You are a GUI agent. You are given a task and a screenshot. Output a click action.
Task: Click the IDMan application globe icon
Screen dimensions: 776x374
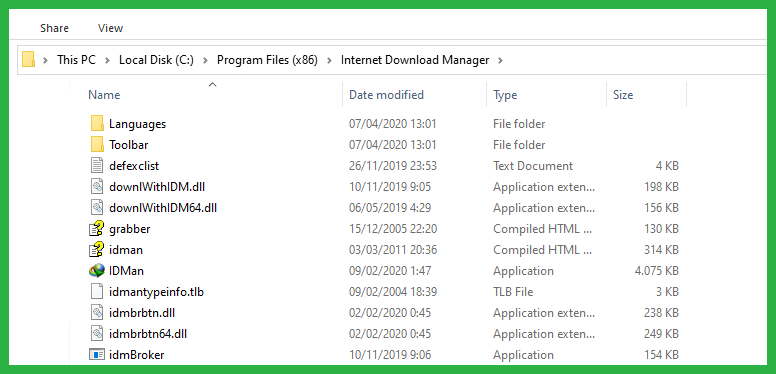click(97, 271)
